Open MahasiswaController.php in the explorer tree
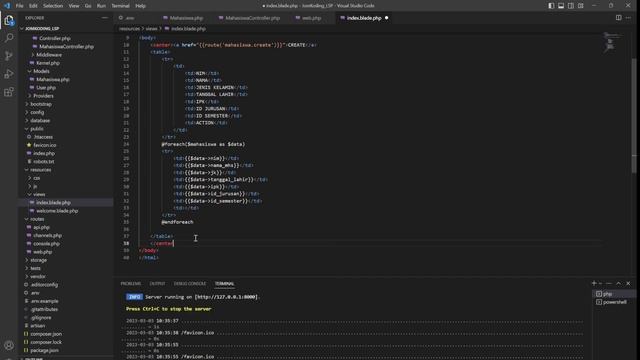This screenshot has width=640, height=360. coord(66,47)
